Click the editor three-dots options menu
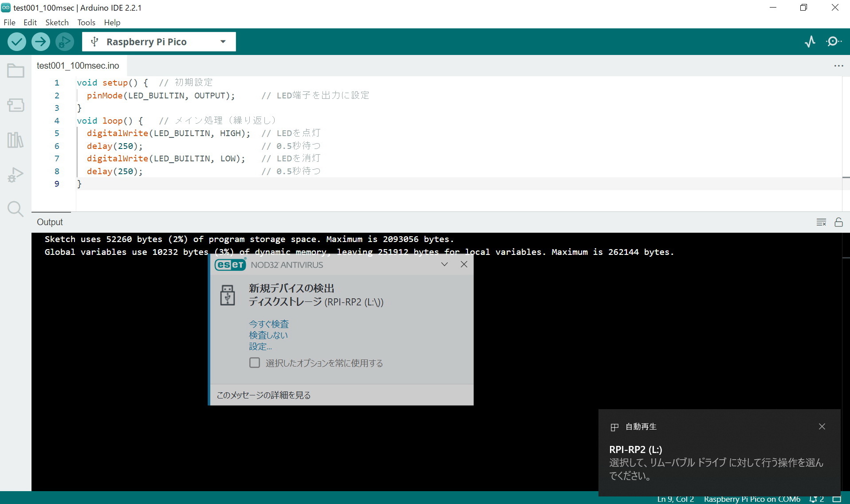Image resolution: width=850 pixels, height=504 pixels. (x=838, y=66)
